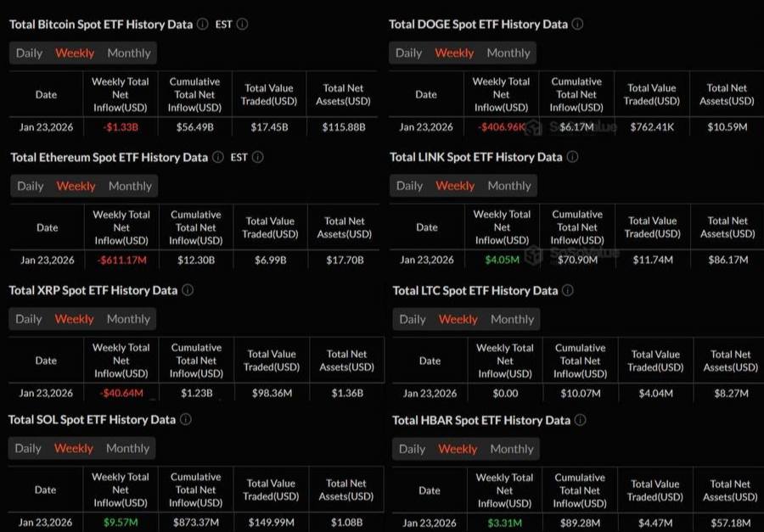
Task: Click info icon beside Ethereum Spot ETF title
Action: (x=217, y=157)
